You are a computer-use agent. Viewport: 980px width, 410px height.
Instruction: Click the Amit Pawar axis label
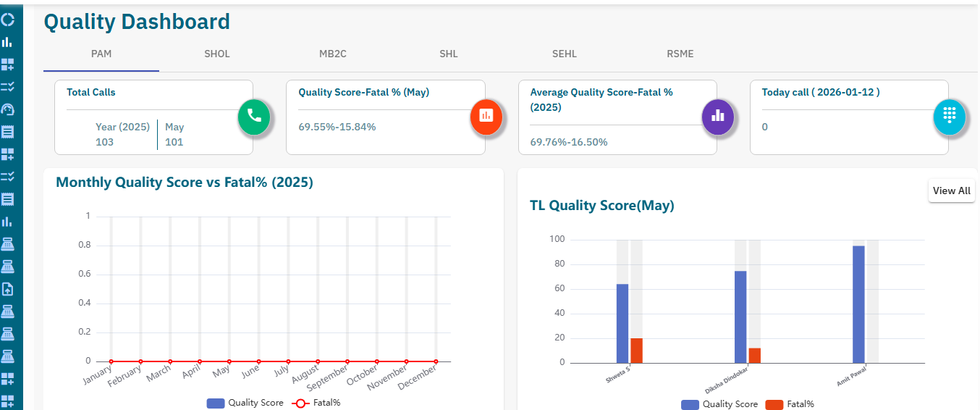851,377
